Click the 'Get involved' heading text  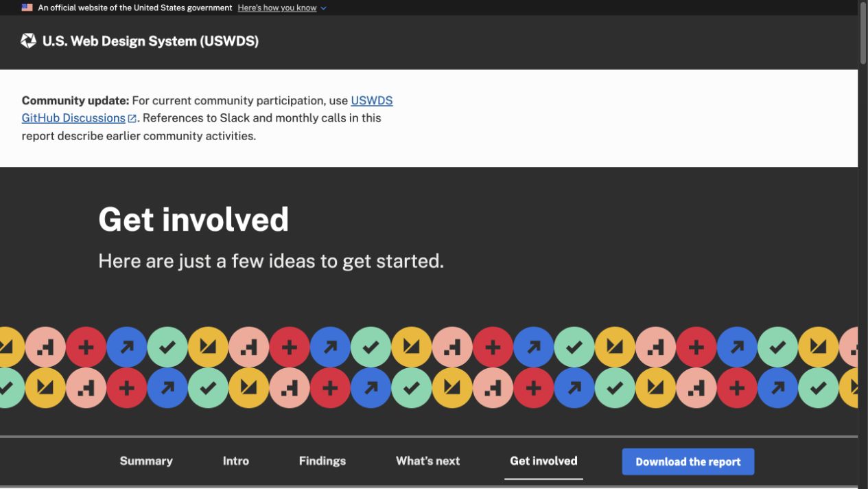pos(193,220)
